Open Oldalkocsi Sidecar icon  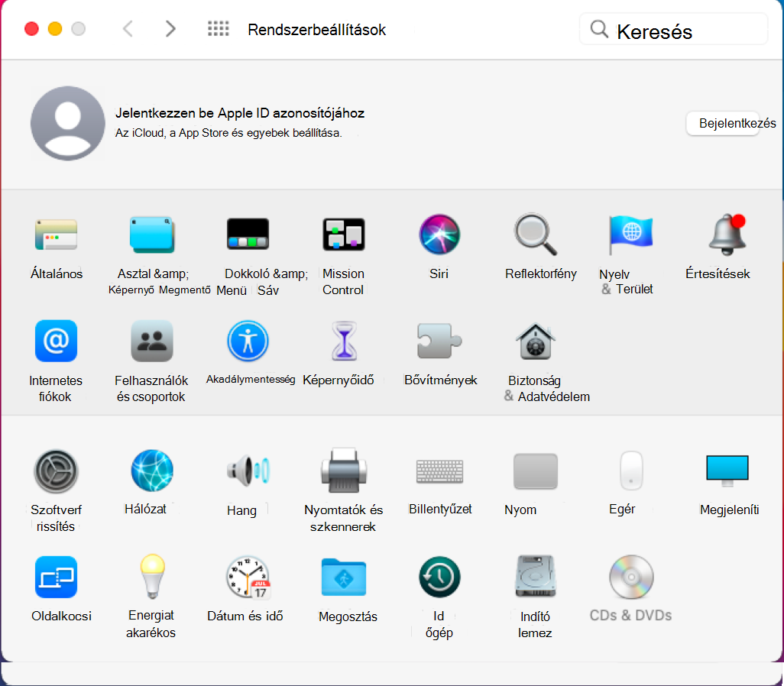56,577
